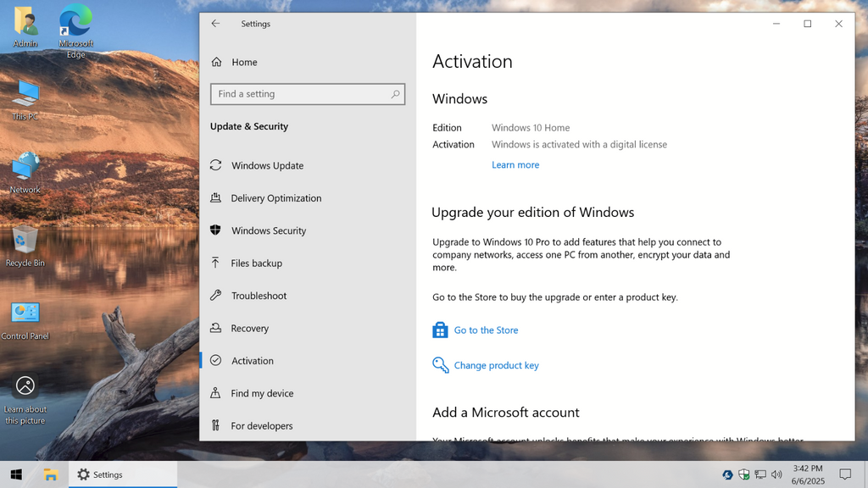Select the Control Panel desktop icon

tap(25, 320)
